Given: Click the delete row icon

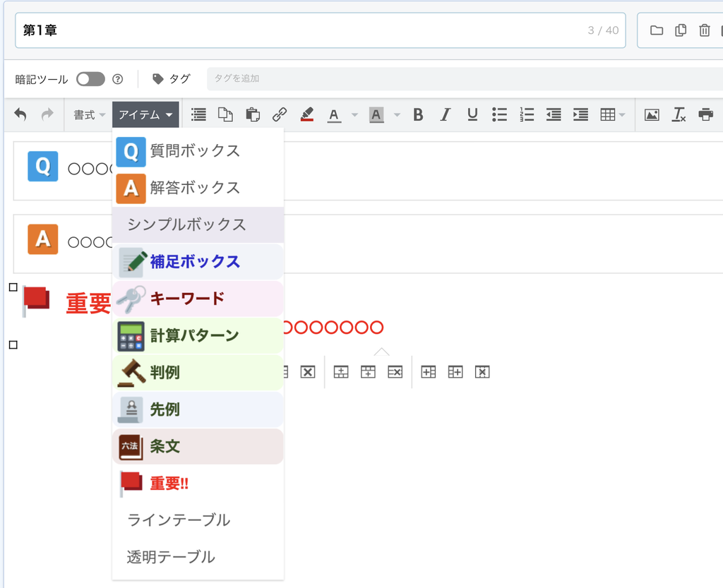Looking at the screenshot, I should coord(395,372).
